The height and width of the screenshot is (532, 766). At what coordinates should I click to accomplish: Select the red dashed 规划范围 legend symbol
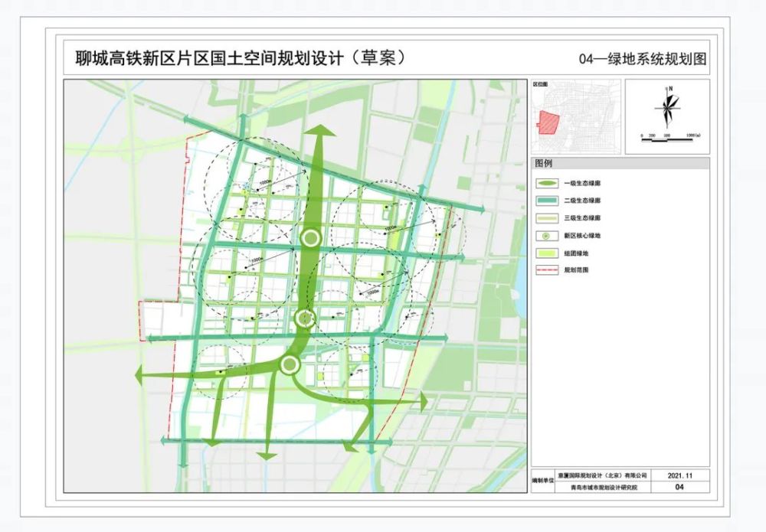(x=546, y=269)
